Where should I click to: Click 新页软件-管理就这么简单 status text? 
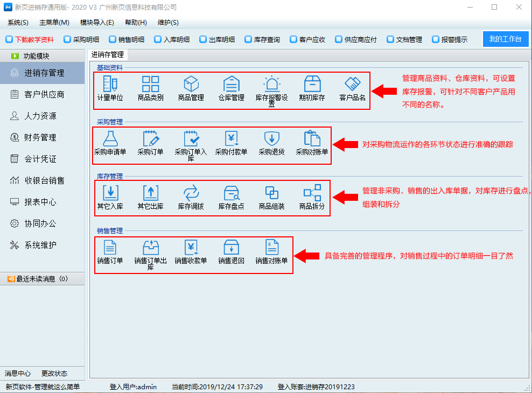pyautogui.click(x=43, y=387)
